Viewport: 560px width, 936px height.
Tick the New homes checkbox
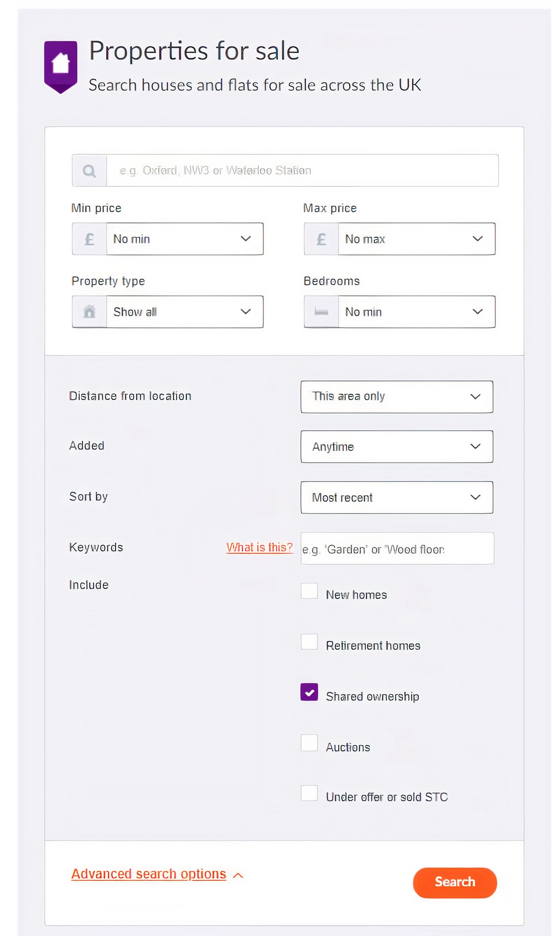[x=309, y=591]
